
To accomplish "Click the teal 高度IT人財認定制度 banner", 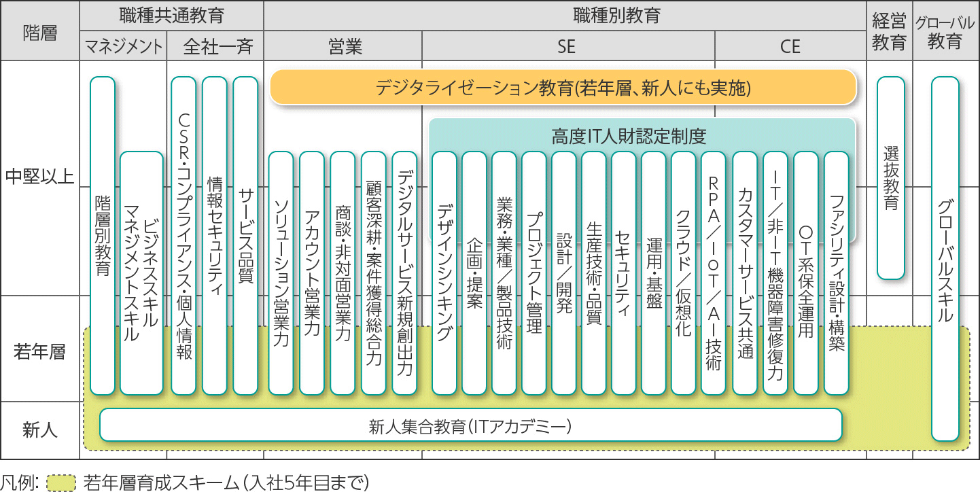I will [x=629, y=136].
